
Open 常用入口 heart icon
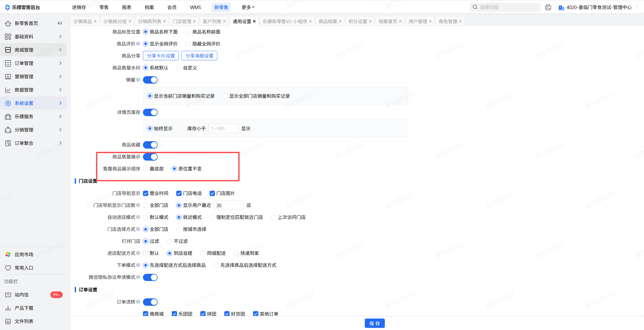coord(8,268)
